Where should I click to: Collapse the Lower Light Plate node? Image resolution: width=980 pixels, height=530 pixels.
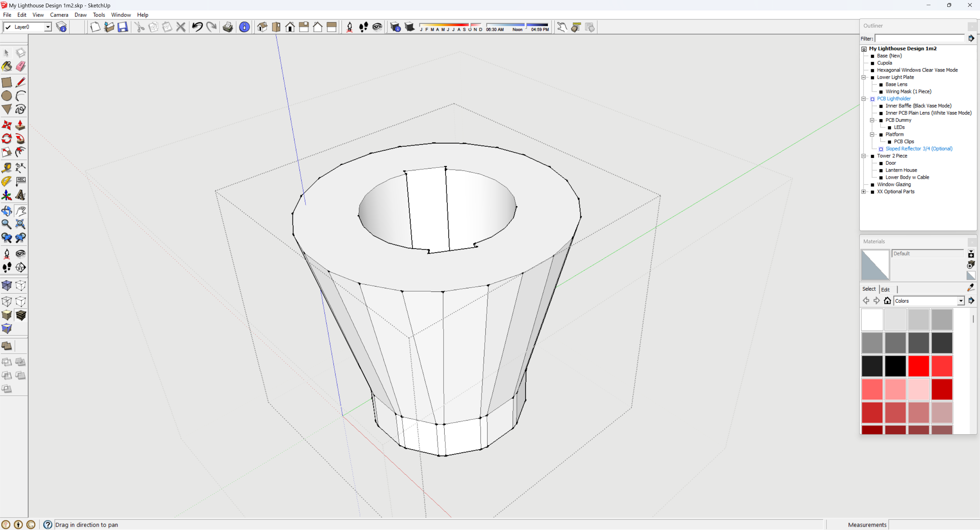tap(864, 77)
